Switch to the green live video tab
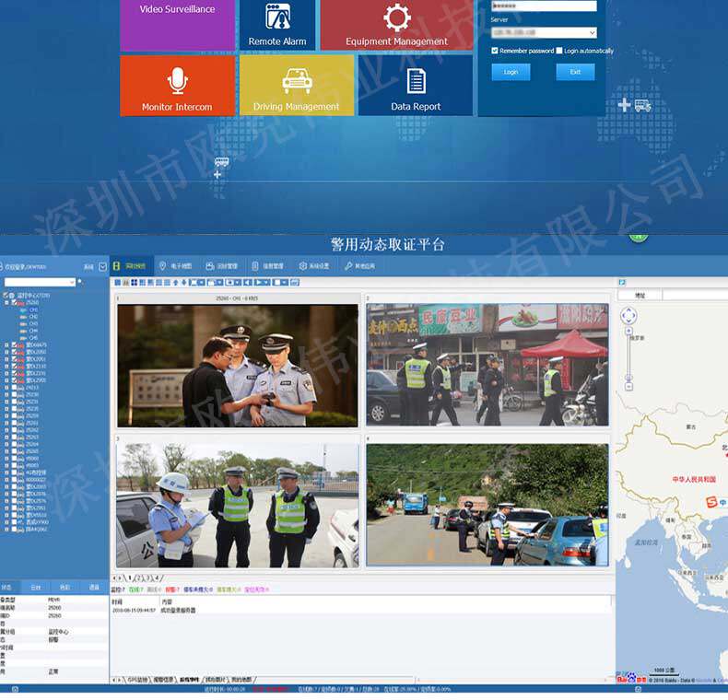 coord(131,266)
